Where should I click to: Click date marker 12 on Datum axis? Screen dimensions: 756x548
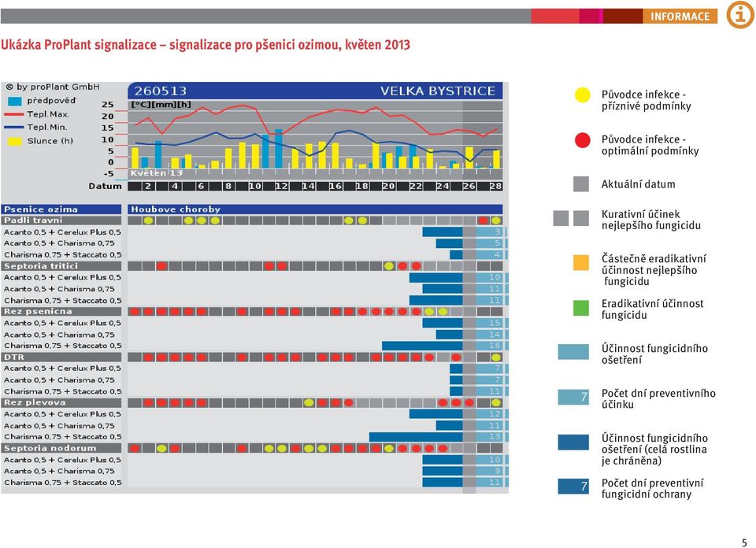pyautogui.click(x=282, y=186)
